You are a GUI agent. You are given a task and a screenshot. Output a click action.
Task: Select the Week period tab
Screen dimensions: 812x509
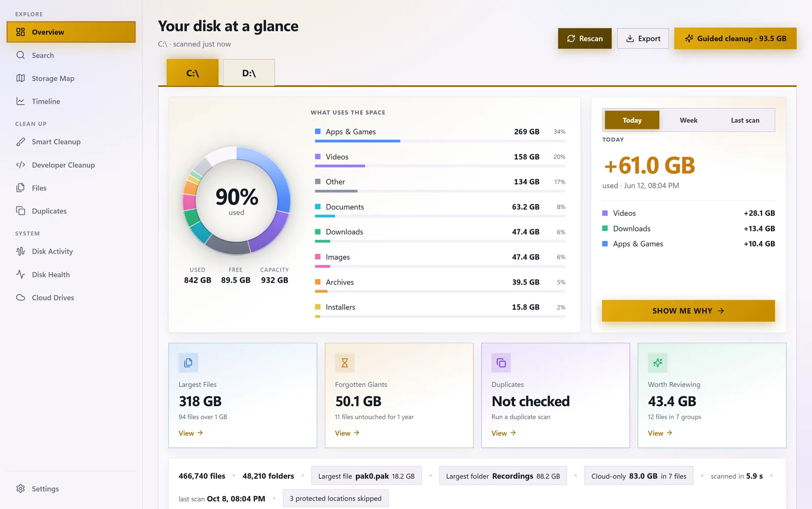(x=689, y=120)
